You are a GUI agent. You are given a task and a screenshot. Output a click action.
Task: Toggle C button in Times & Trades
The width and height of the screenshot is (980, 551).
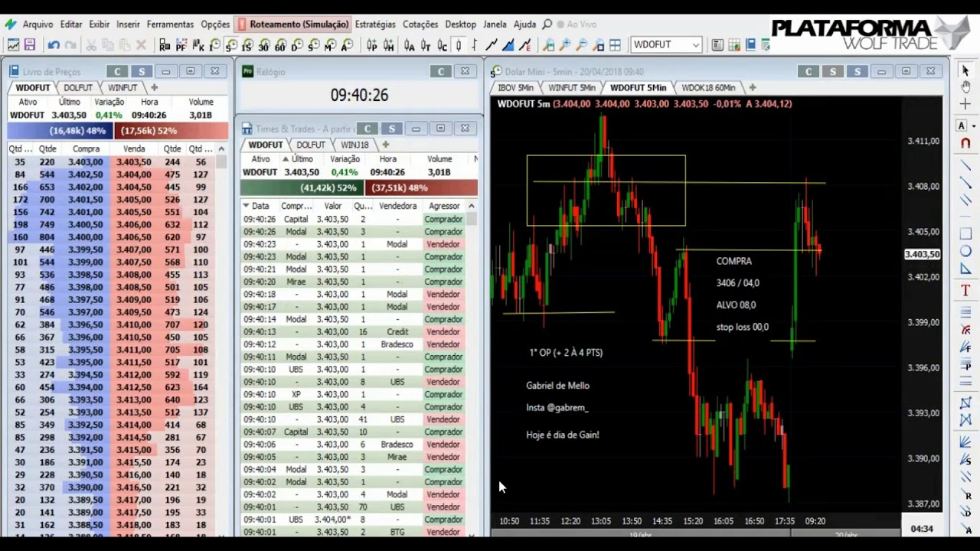pos(367,128)
